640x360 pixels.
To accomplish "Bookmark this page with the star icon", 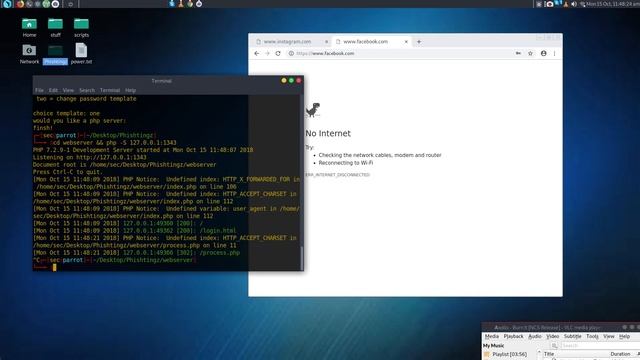I will pyautogui.click(x=530, y=53).
